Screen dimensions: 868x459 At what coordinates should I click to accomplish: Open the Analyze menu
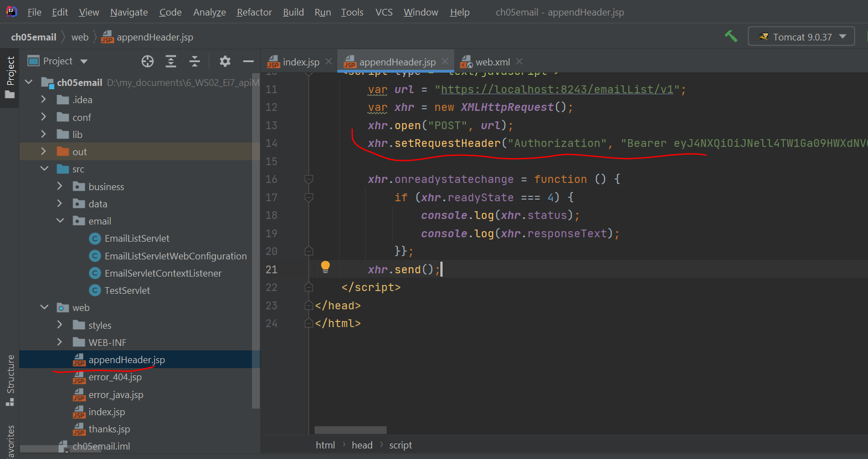tap(209, 12)
